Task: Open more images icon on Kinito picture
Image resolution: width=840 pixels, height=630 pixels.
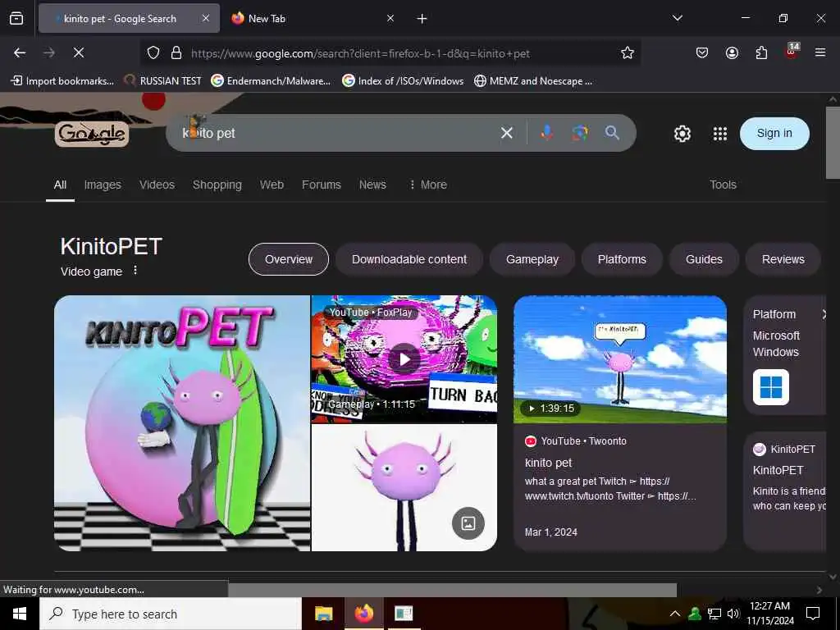Action: (x=468, y=523)
